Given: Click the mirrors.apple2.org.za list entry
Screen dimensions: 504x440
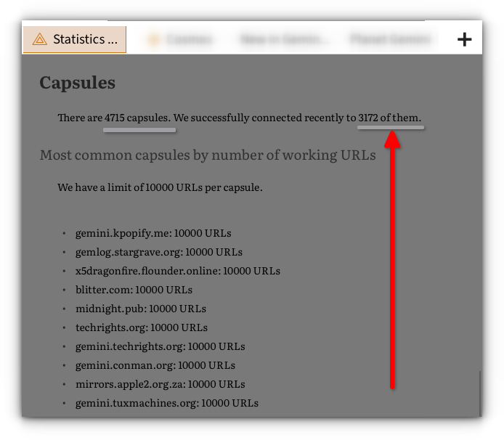Looking at the screenshot, I should click(x=160, y=384).
